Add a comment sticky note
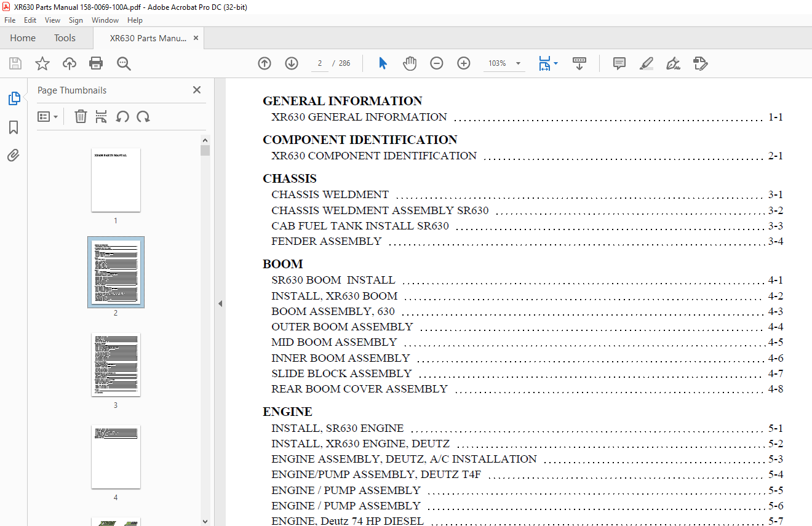812x526 pixels. (x=619, y=63)
